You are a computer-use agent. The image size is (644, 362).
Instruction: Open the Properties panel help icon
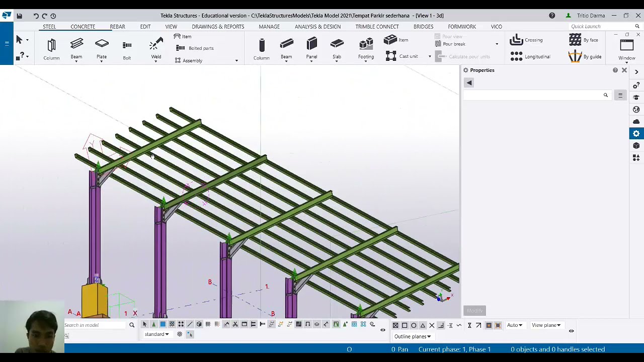click(x=615, y=70)
